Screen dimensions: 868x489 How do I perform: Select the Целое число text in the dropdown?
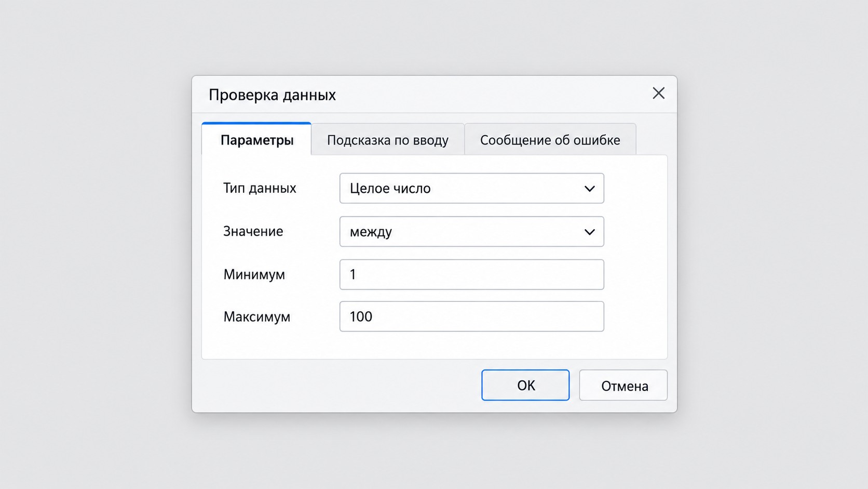[390, 188]
